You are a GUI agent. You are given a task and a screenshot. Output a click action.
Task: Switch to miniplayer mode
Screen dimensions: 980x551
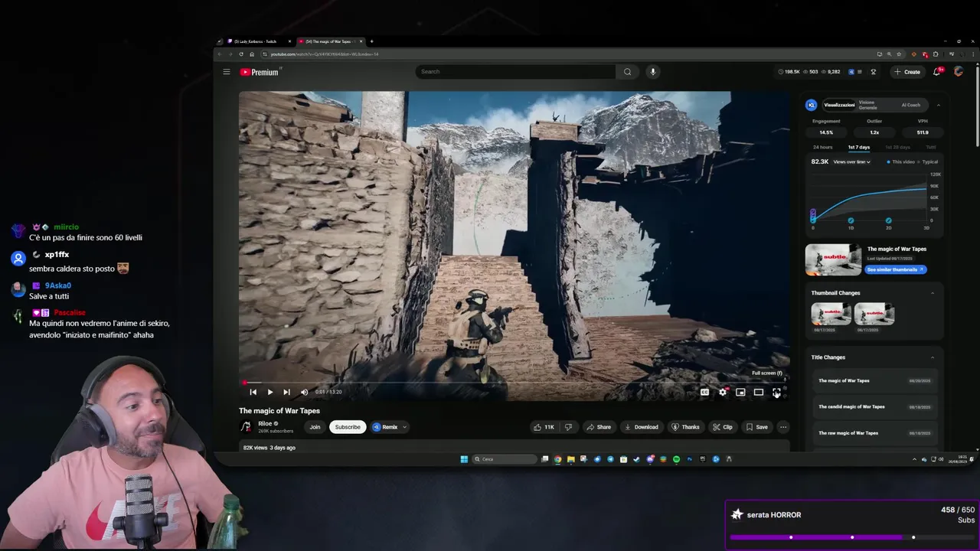[x=740, y=392]
